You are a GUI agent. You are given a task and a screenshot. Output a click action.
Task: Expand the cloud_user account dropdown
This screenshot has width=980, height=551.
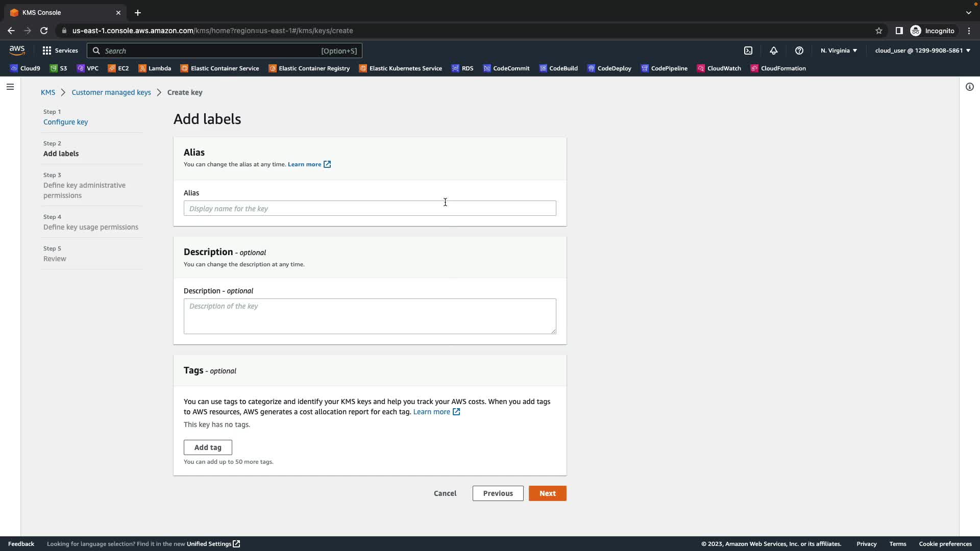pyautogui.click(x=922, y=51)
